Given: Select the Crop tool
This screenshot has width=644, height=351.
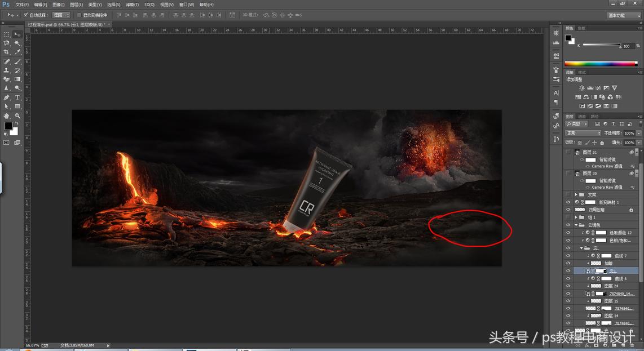Looking at the screenshot, I should [7, 52].
